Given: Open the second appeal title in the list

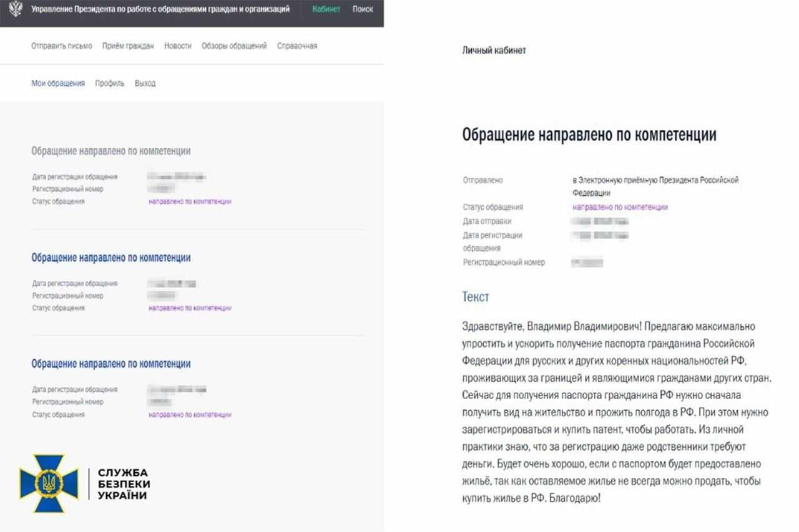Looking at the screenshot, I should (111, 258).
